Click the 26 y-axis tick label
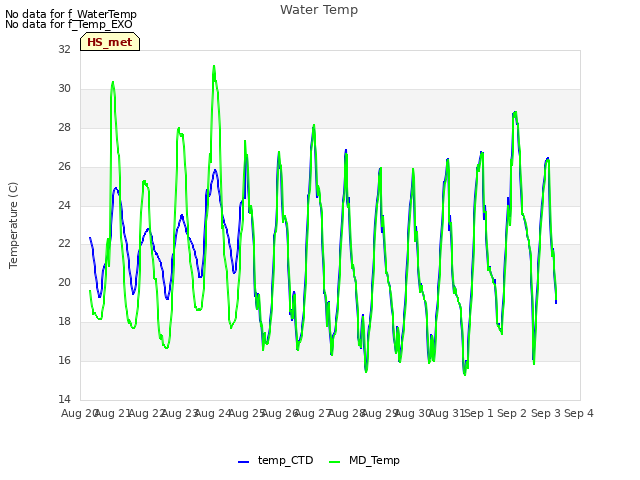Image resolution: width=640 pixels, height=480 pixels. click(64, 167)
